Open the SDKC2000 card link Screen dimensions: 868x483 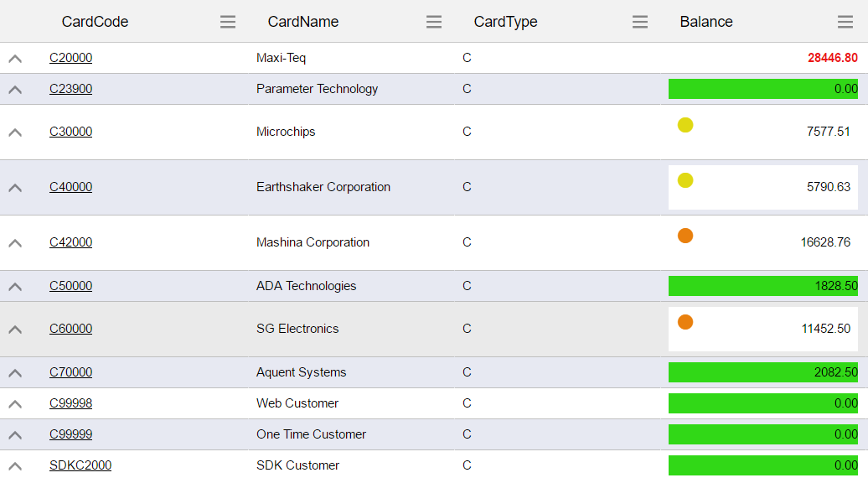tap(80, 465)
